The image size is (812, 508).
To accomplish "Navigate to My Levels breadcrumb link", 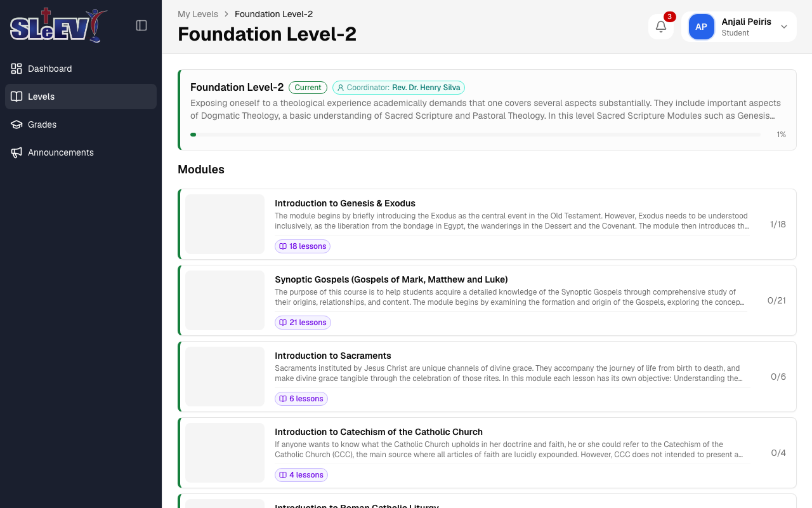I will [198, 14].
